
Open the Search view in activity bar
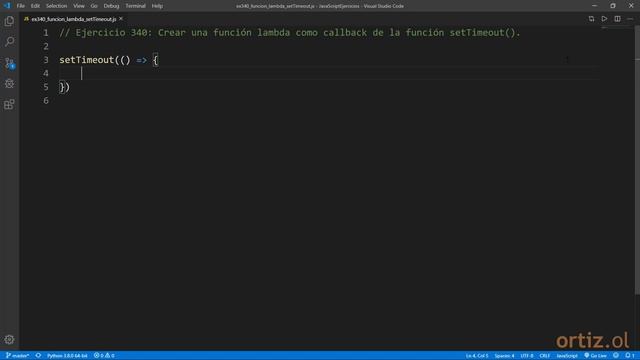(9, 42)
